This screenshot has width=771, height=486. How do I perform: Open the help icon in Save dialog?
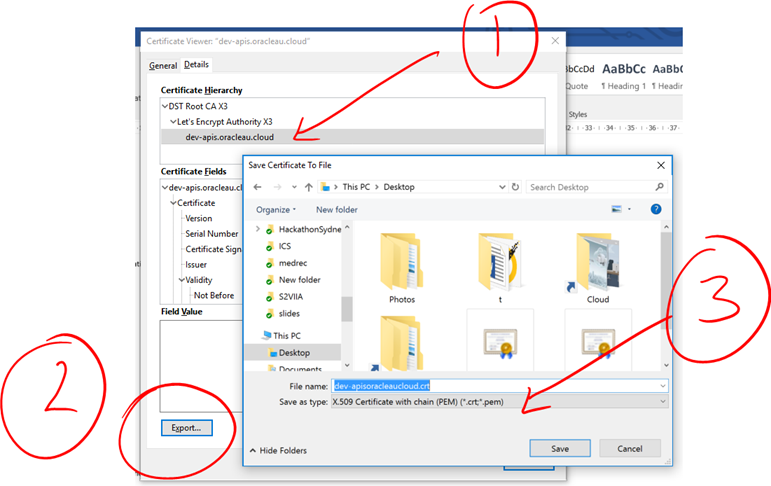coord(656,210)
